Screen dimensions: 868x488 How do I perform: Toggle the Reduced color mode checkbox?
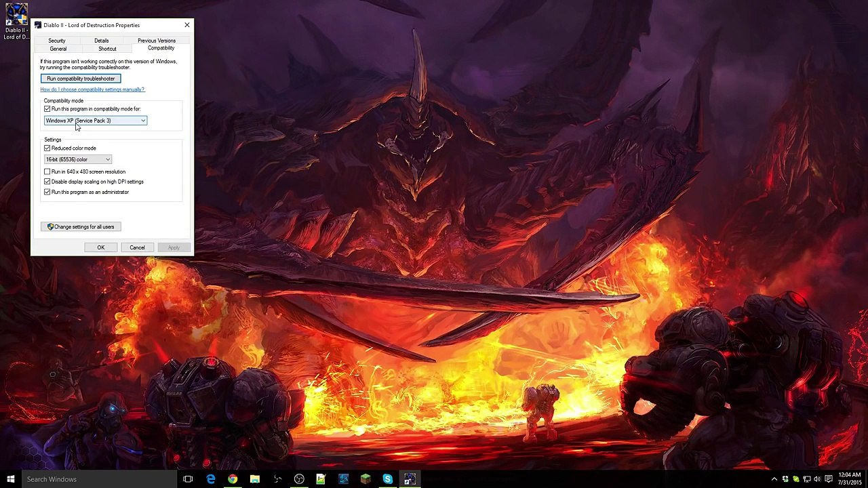coord(47,148)
